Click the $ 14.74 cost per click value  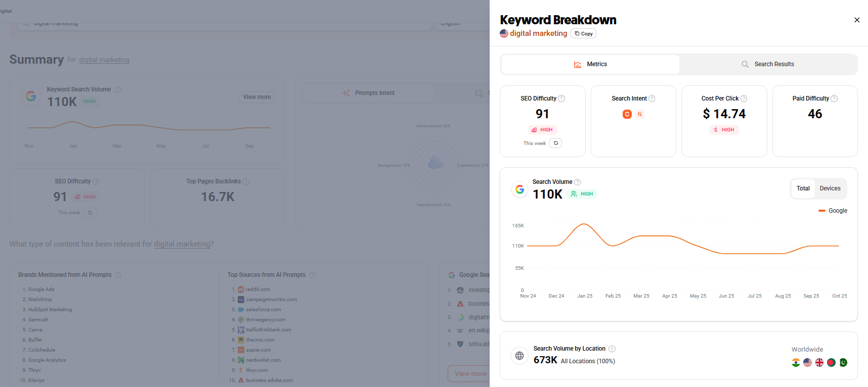tap(724, 114)
